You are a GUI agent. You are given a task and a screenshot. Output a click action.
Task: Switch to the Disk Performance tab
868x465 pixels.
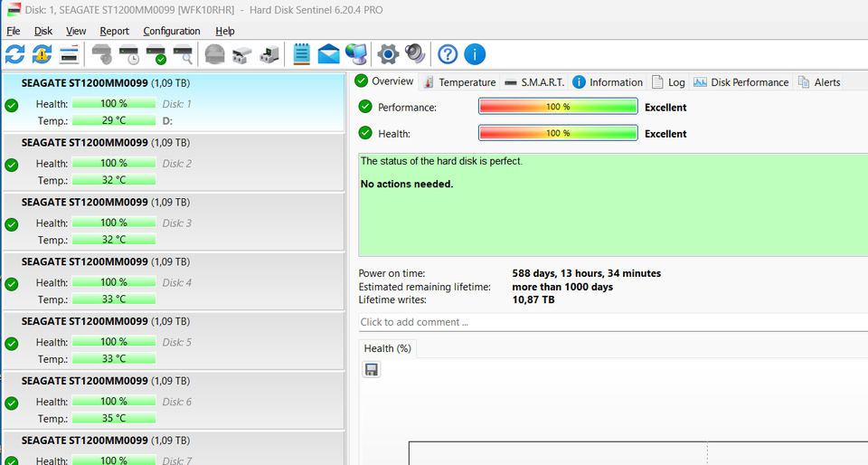point(741,82)
